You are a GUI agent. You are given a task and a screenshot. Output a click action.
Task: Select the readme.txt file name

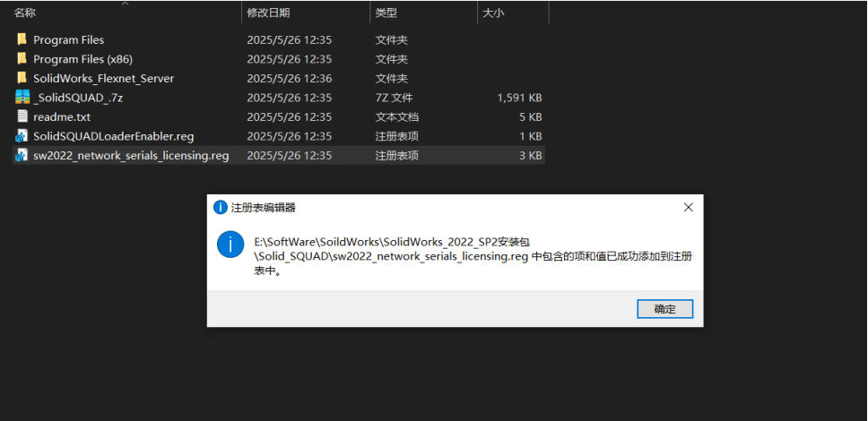62,117
